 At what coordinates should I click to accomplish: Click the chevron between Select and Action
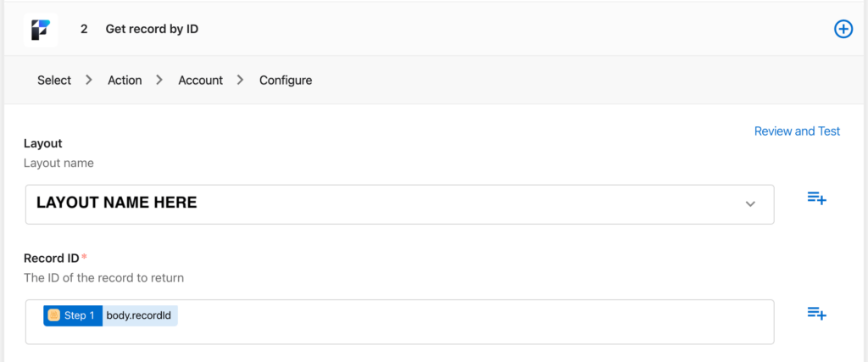point(89,81)
